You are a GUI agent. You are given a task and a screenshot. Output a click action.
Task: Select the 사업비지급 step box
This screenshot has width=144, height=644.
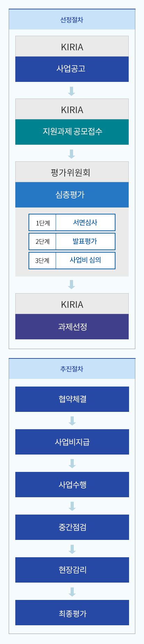(72, 442)
